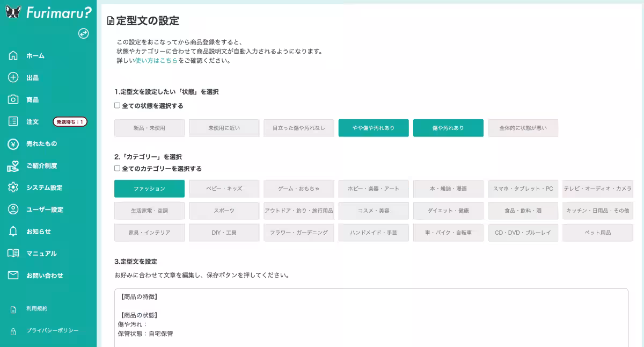
Task: Deselect the やや傷や汚れあり condition toggle
Action: pos(374,128)
